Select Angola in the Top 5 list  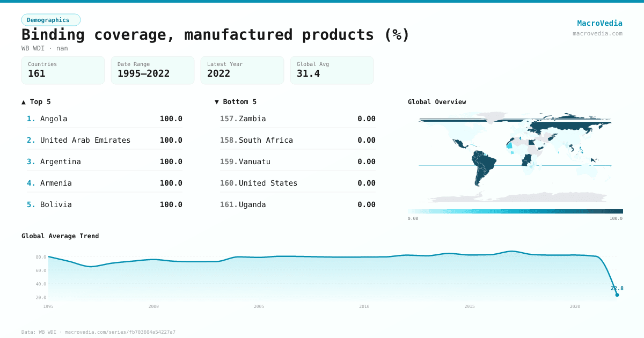pyautogui.click(x=54, y=119)
